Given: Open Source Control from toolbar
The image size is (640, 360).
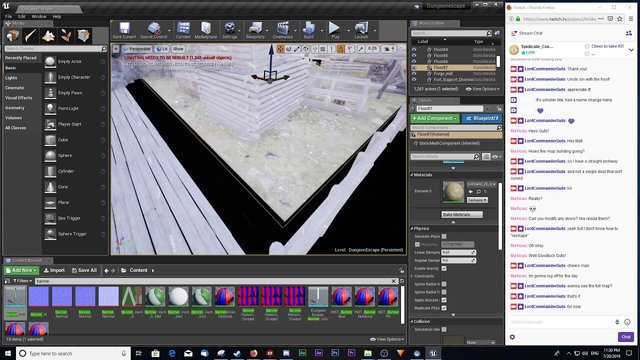Looking at the screenshot, I should (x=153, y=30).
